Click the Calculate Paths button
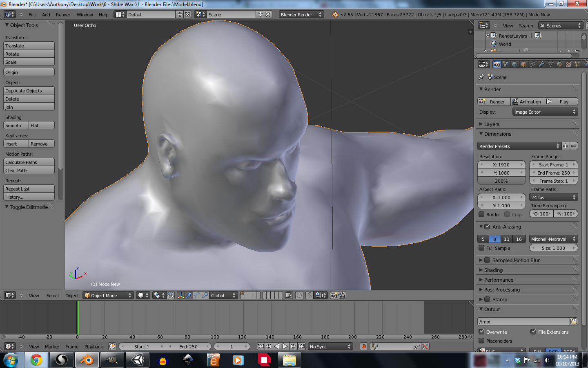The image size is (588, 368). (29, 162)
